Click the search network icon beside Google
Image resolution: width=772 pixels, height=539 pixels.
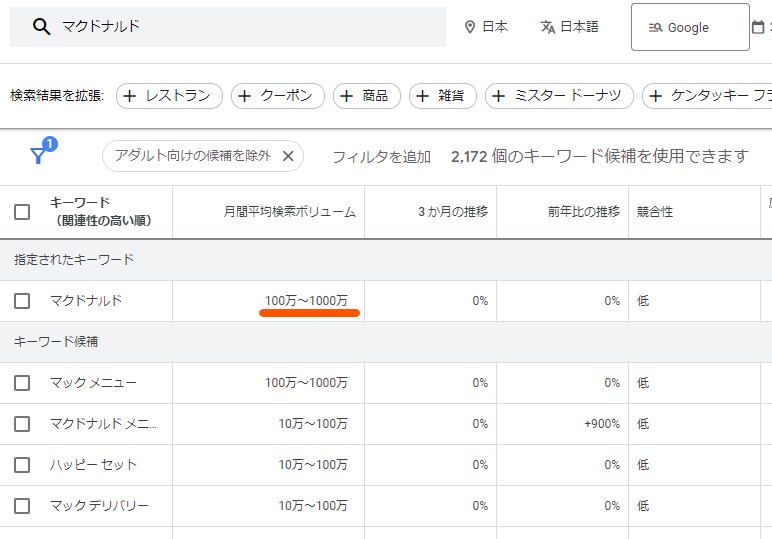[x=655, y=28]
